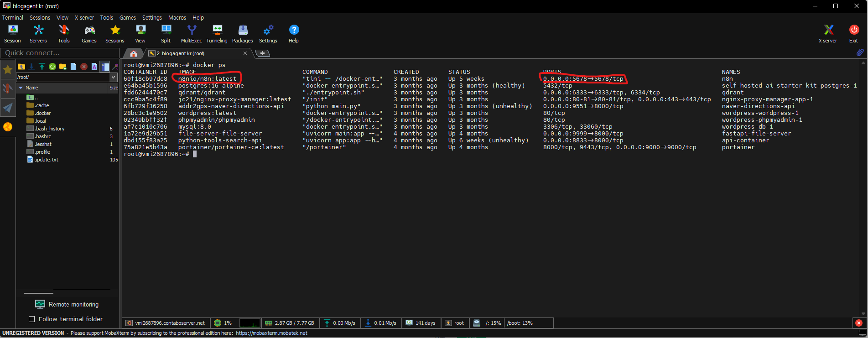Split the terminal using the Split button

tap(166, 34)
